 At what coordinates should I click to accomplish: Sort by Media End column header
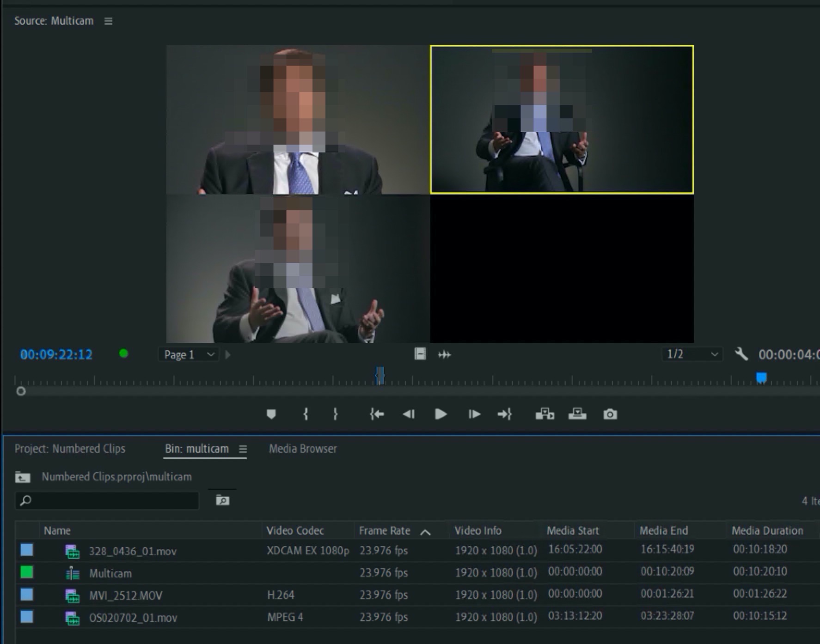(663, 531)
